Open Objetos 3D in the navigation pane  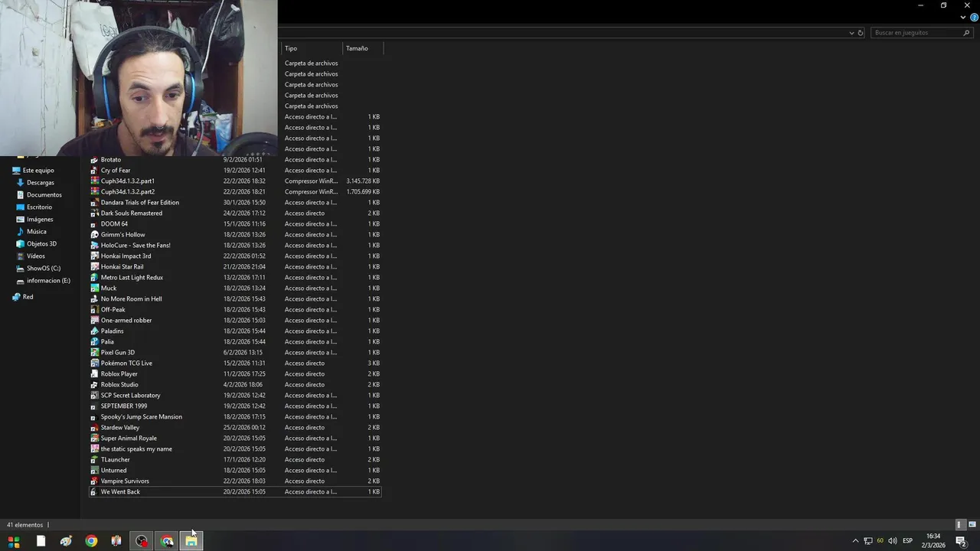[x=41, y=244]
